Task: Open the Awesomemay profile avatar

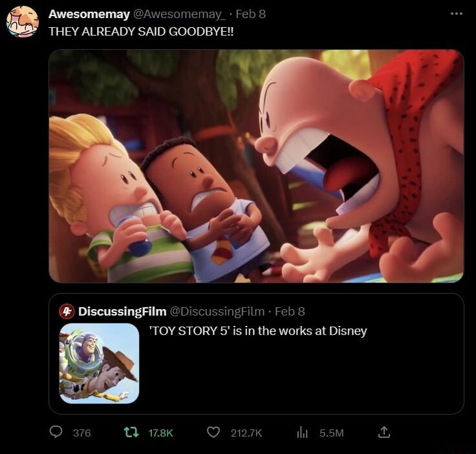Action: [x=22, y=21]
